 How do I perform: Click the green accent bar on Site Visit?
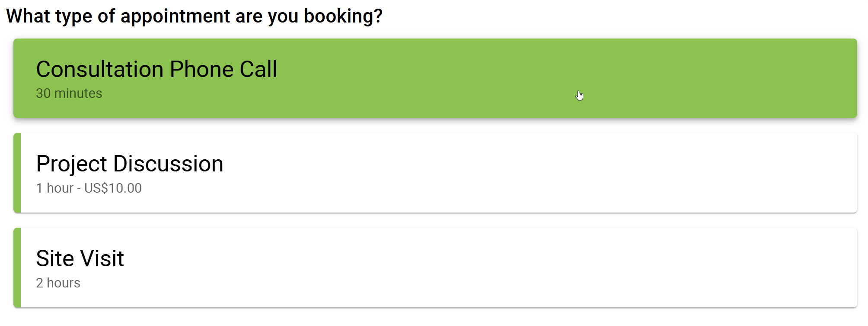tap(16, 267)
